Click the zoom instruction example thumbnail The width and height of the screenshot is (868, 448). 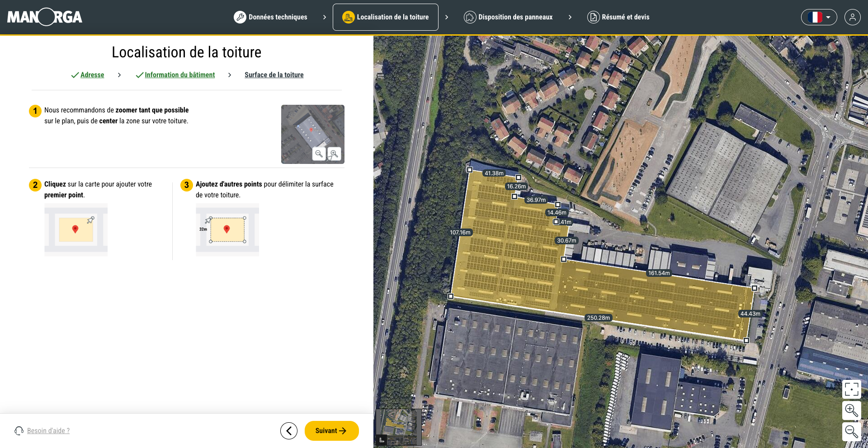click(x=312, y=134)
